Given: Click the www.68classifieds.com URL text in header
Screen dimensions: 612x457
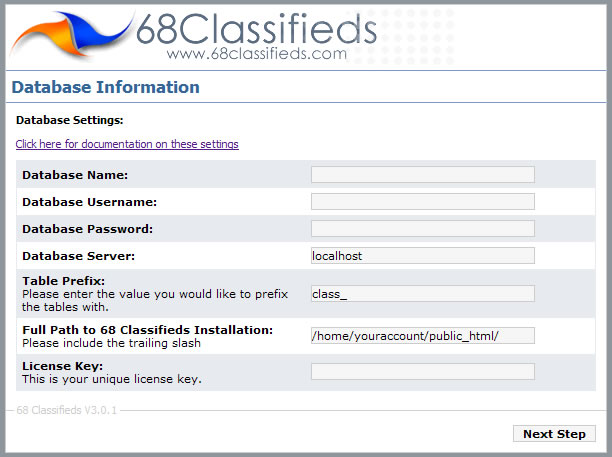Looking at the screenshot, I should [x=257, y=53].
